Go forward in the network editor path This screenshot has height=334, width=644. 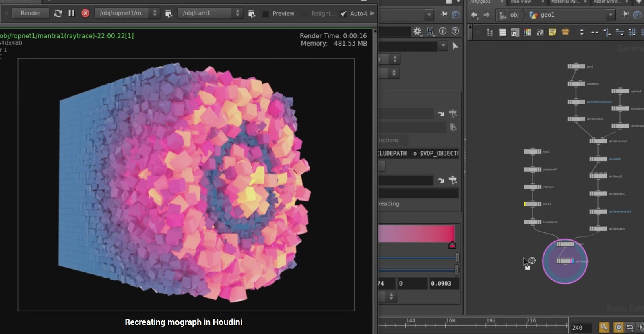tap(487, 15)
